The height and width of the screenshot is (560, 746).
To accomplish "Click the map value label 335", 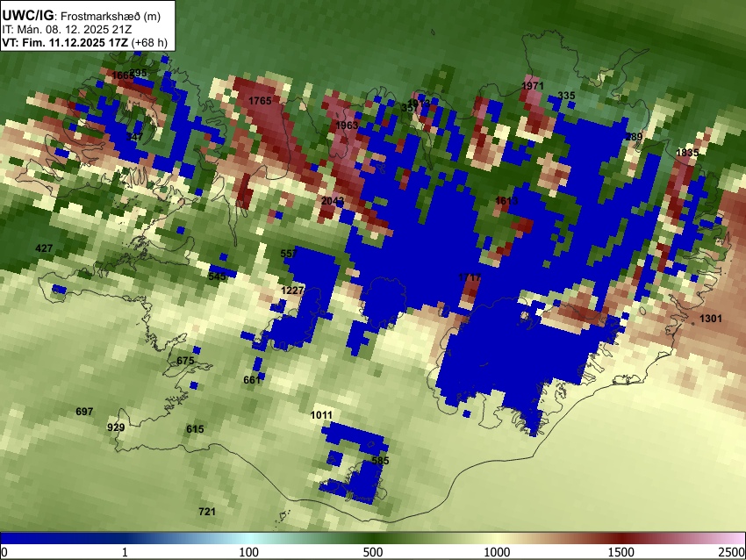I will click(x=566, y=96).
